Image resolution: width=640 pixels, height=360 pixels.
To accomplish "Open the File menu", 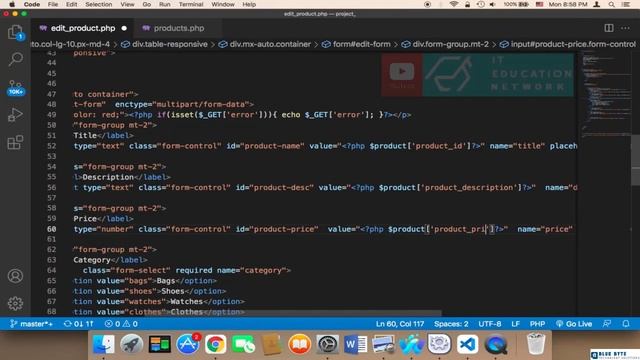I will [x=53, y=4].
